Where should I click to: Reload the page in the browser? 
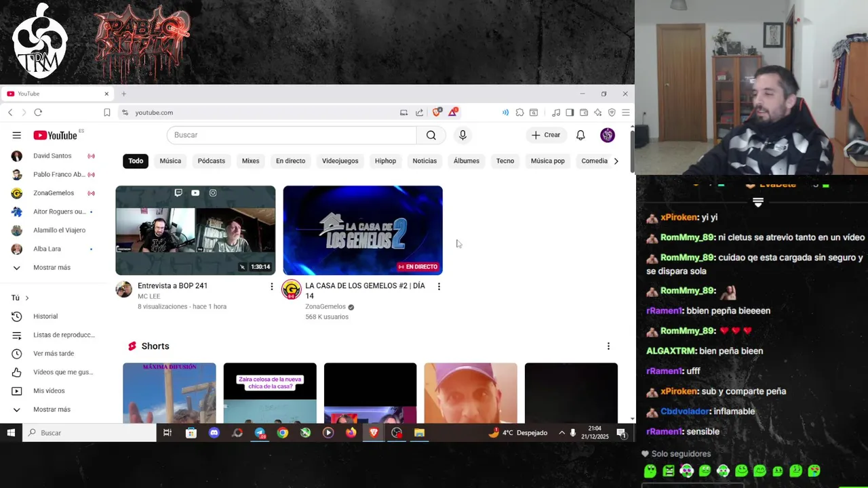pyautogui.click(x=38, y=113)
